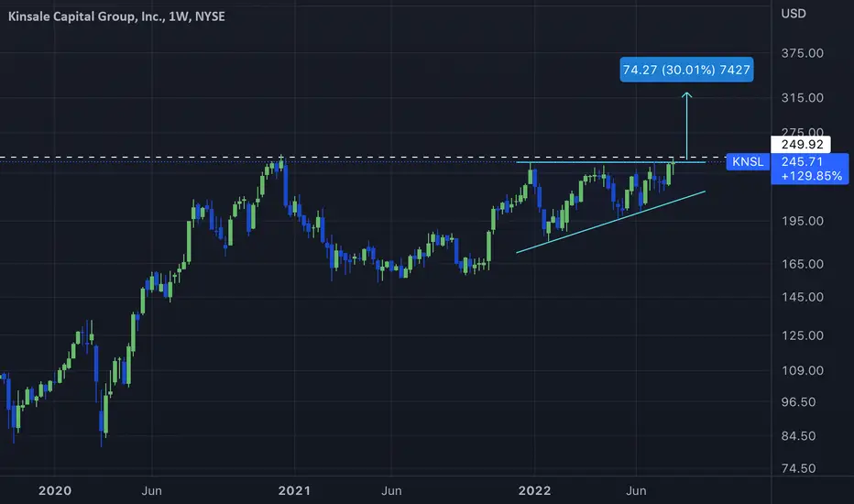
Task: Click the 165.00 price axis label
Action: (803, 264)
